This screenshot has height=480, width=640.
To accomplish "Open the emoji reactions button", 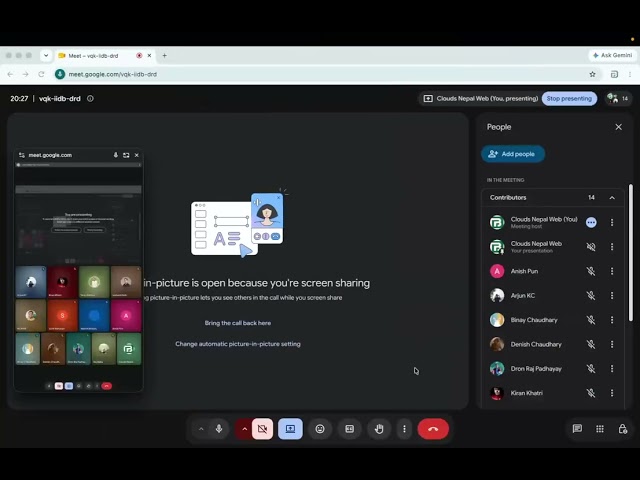I will 320,429.
